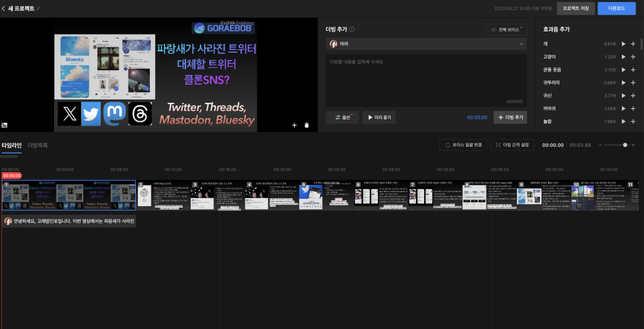The image size is (644, 329).
Task: Click the 00:36.00 timeline ruler mark
Action: tap(500, 170)
